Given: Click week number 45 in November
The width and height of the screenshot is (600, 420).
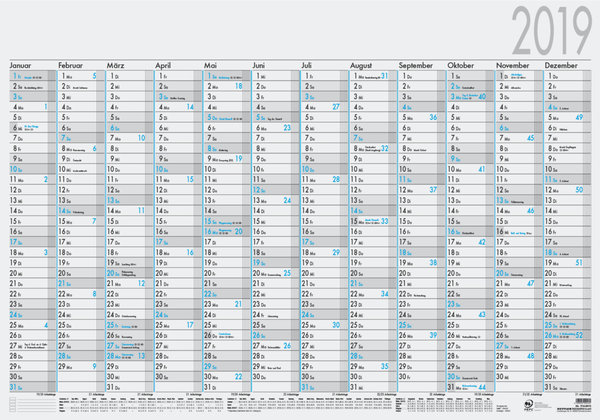Looking at the screenshot, I should coord(531,138).
